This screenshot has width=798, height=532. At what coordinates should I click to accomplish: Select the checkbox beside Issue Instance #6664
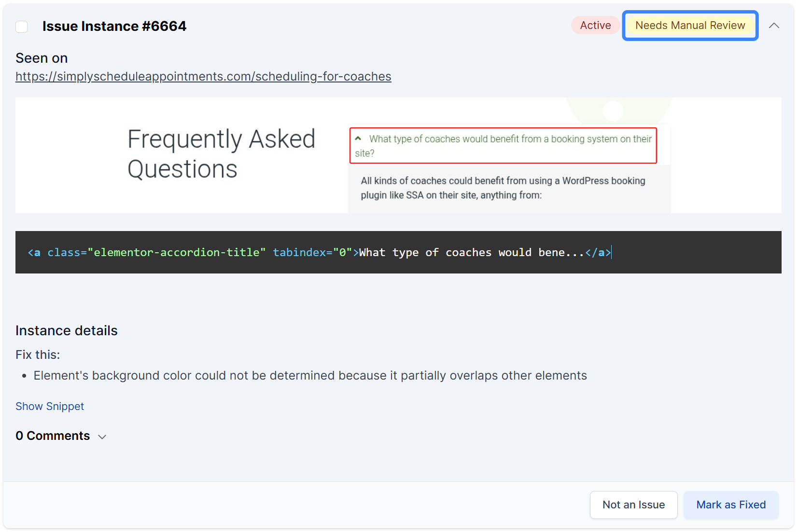(x=21, y=27)
